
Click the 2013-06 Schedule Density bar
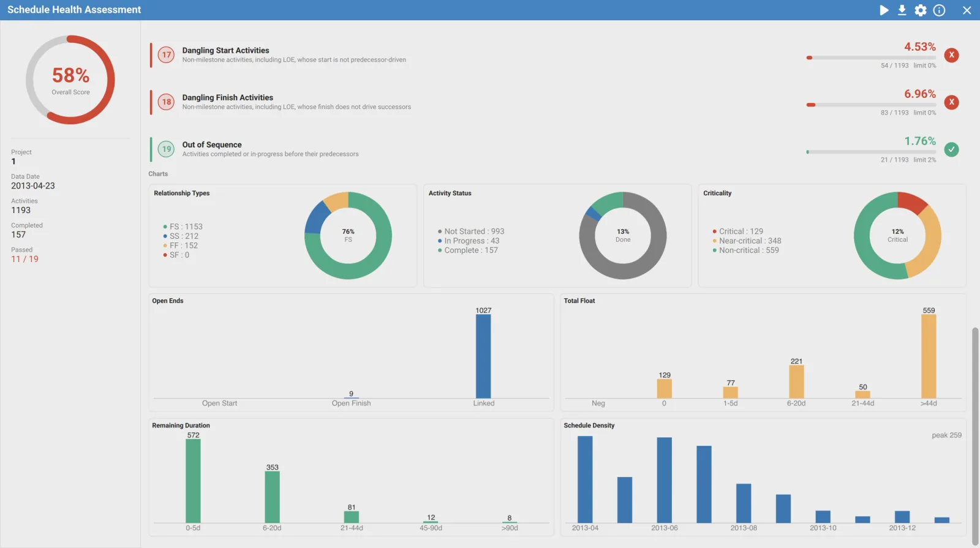pyautogui.click(x=665, y=480)
